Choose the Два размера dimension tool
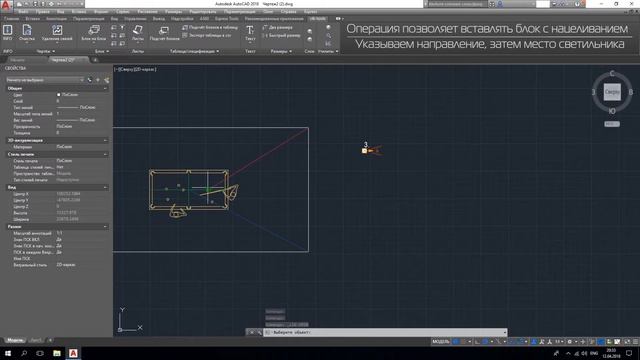Image resolution: width=640 pixels, height=360 pixels. [x=278, y=27]
